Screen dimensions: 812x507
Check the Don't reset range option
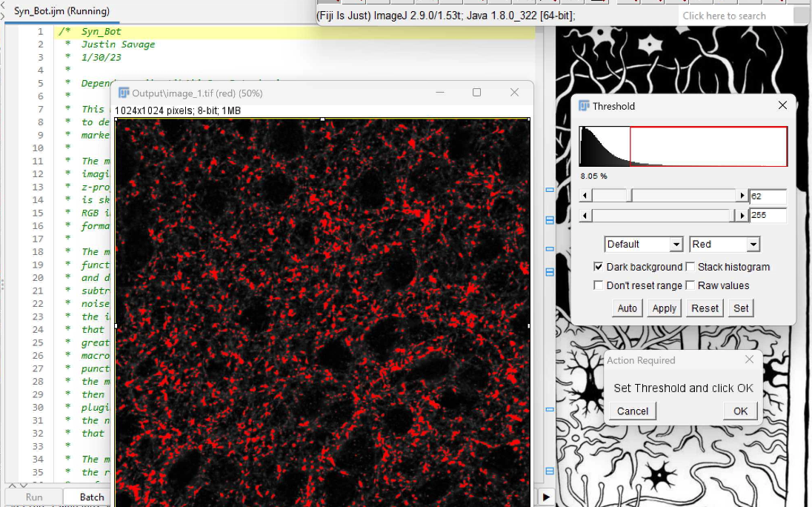(x=599, y=285)
